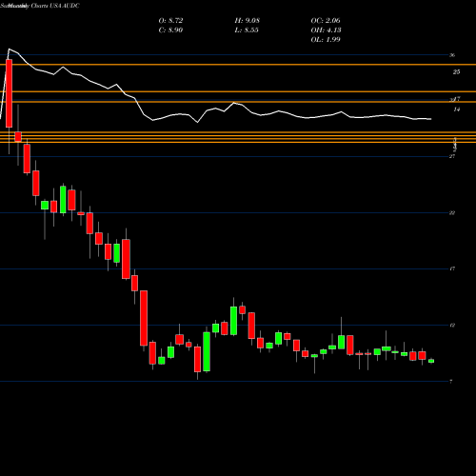The image size is (476, 476).
Task: Click the 'O: 8.72' open value
Action: pos(170,21)
